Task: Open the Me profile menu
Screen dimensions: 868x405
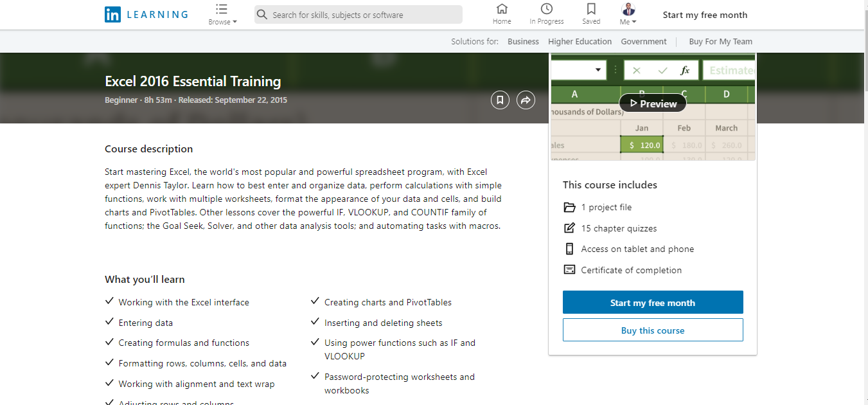Action: pos(628,14)
